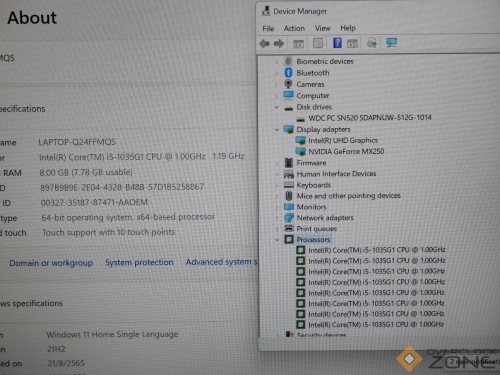Image resolution: width=500 pixels, height=375 pixels.
Task: Click the Back arrow in Device Manager toolbar
Action: pyautogui.click(x=265, y=43)
